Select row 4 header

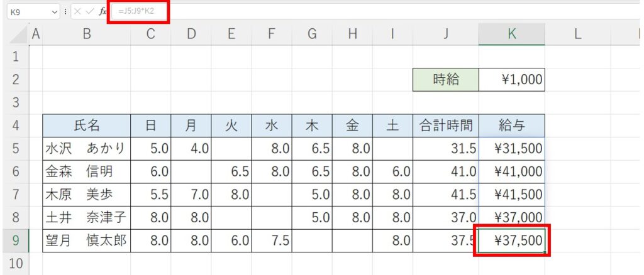coord(16,126)
